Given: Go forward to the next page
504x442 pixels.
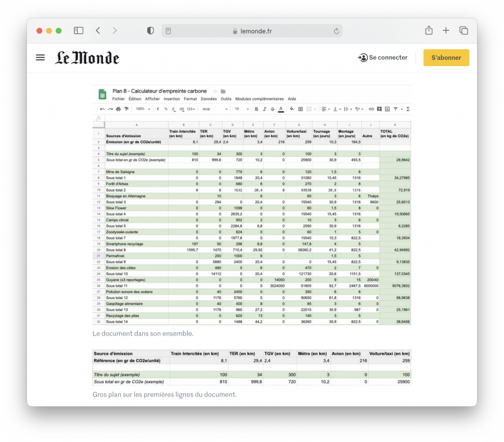Looking at the screenshot, I should tap(114, 31).
